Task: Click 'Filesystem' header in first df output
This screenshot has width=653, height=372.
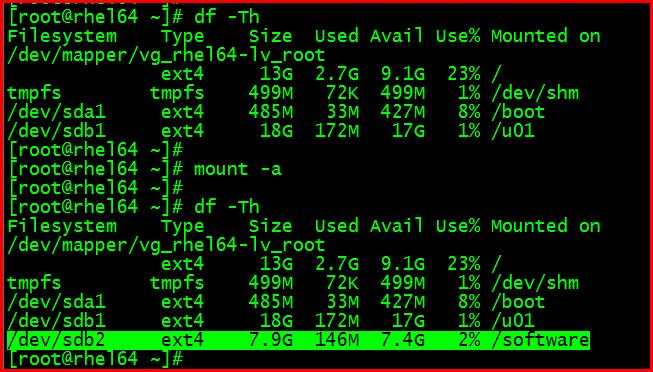Action: click(62, 37)
